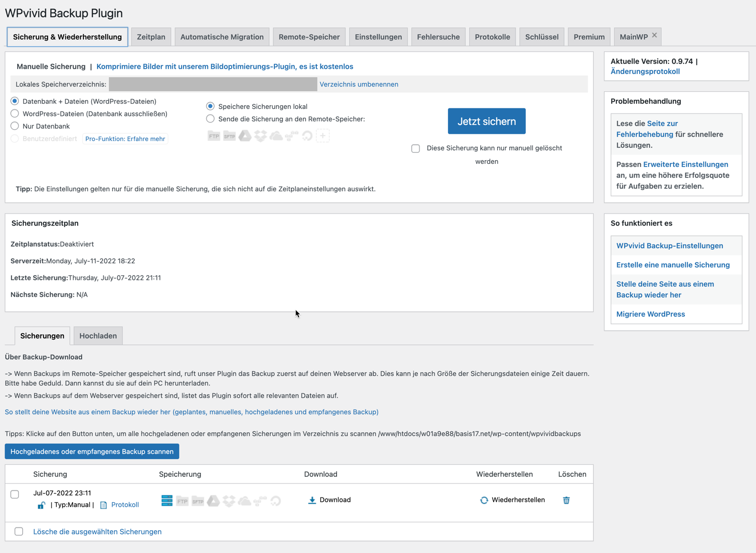Viewport: 756px width, 553px height.
Task: Click the document icon beside Protokoll
Action: pyautogui.click(x=103, y=505)
